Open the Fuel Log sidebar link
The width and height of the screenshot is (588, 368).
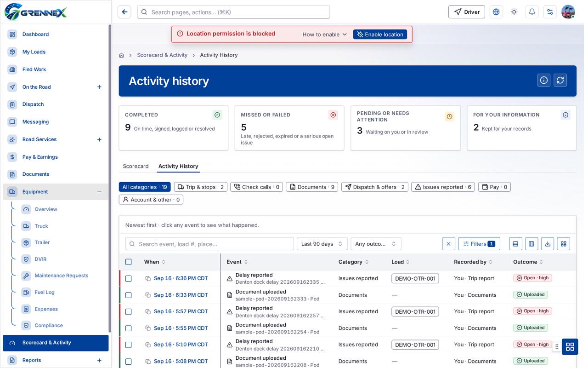click(x=45, y=292)
